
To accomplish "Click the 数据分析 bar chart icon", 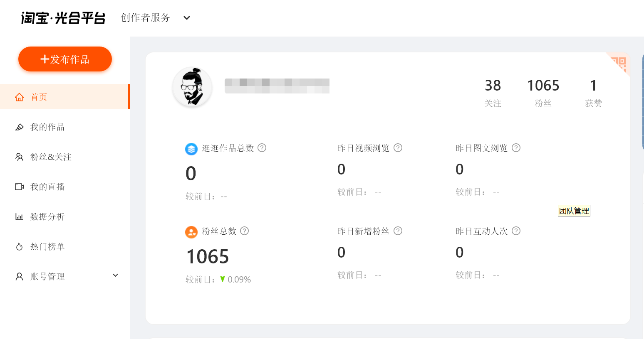I will pyautogui.click(x=19, y=216).
